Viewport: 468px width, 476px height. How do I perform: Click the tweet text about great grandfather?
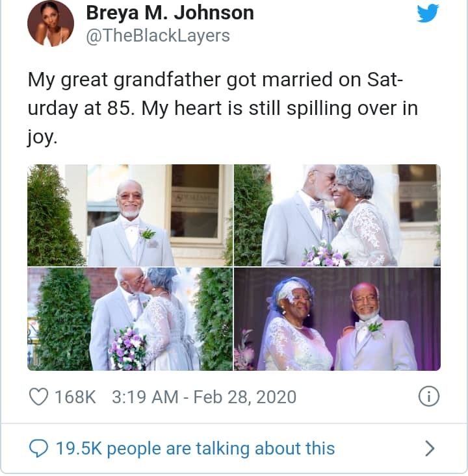223,108
